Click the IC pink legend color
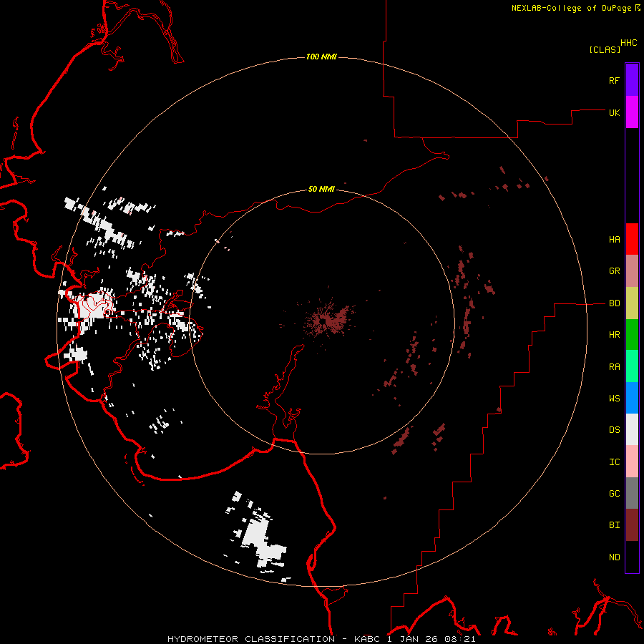This screenshot has height=644, width=644. coord(632,462)
